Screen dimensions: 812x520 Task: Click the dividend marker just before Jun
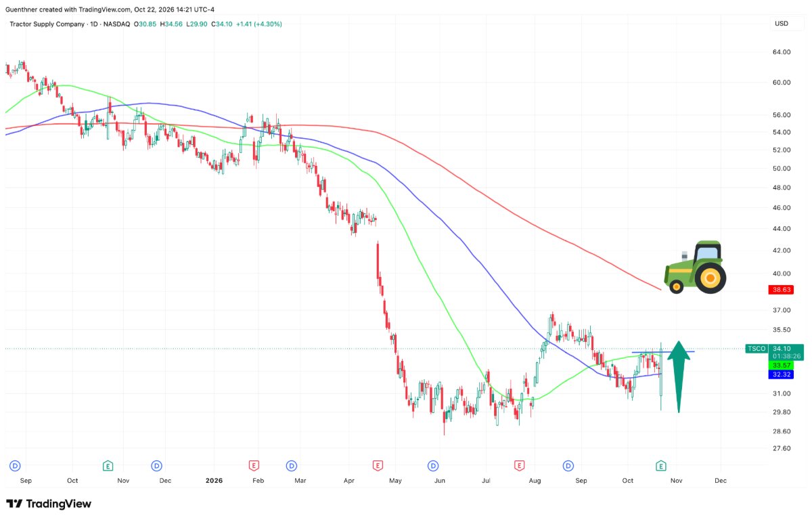(432, 465)
